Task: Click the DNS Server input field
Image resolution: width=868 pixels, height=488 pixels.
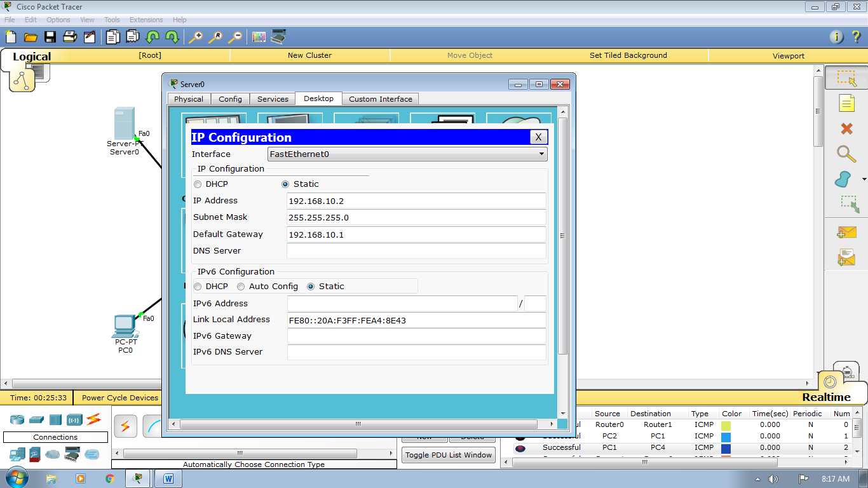Action: (416, 251)
